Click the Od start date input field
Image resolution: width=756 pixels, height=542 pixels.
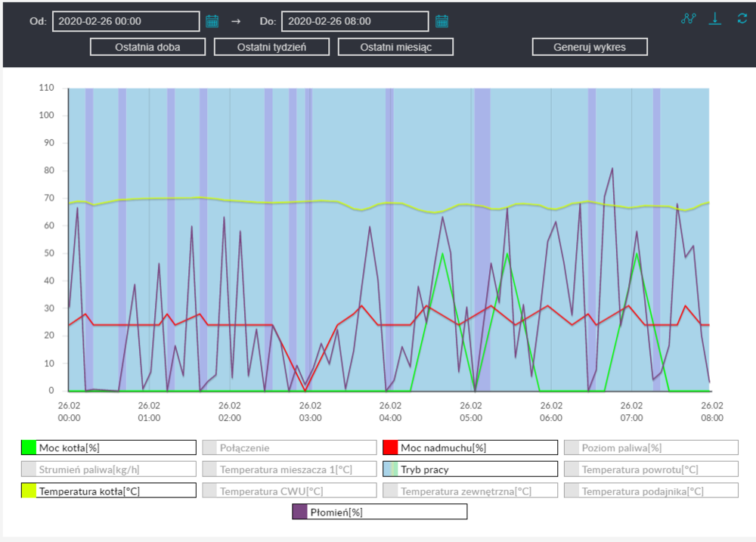point(125,21)
